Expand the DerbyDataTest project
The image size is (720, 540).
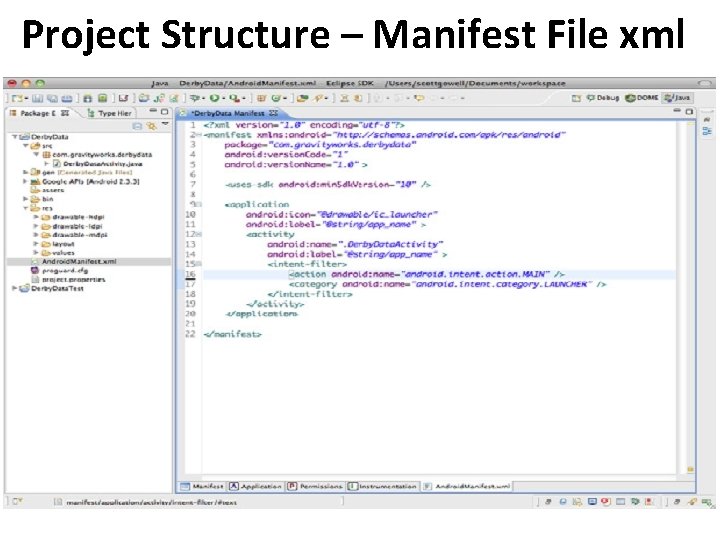tap(15, 288)
